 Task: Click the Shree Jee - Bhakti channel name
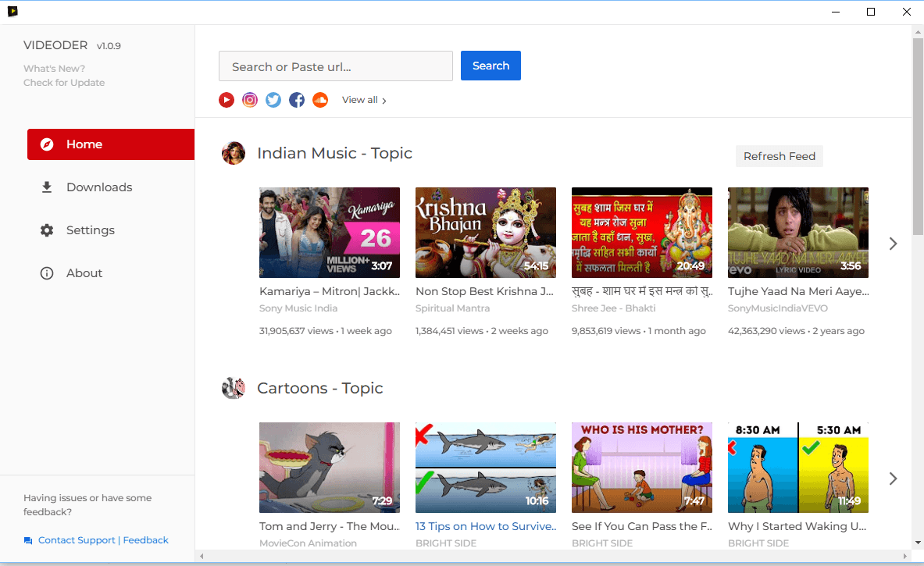coord(613,308)
